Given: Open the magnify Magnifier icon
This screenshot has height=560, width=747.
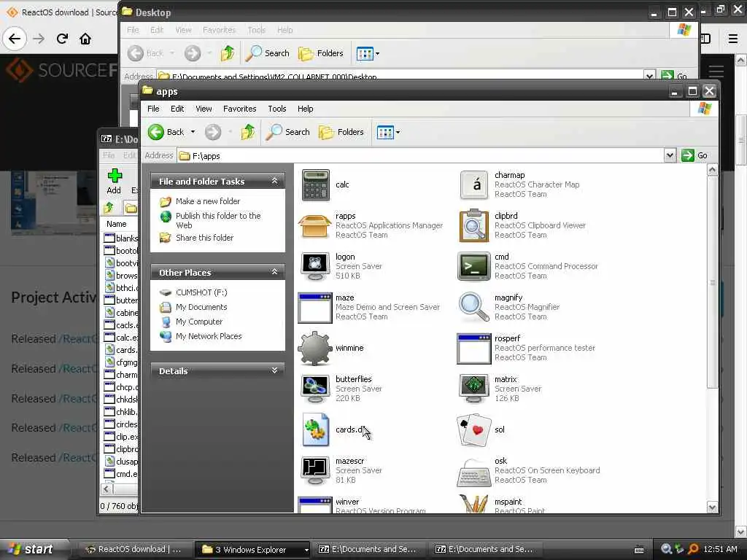Looking at the screenshot, I should tap(473, 308).
